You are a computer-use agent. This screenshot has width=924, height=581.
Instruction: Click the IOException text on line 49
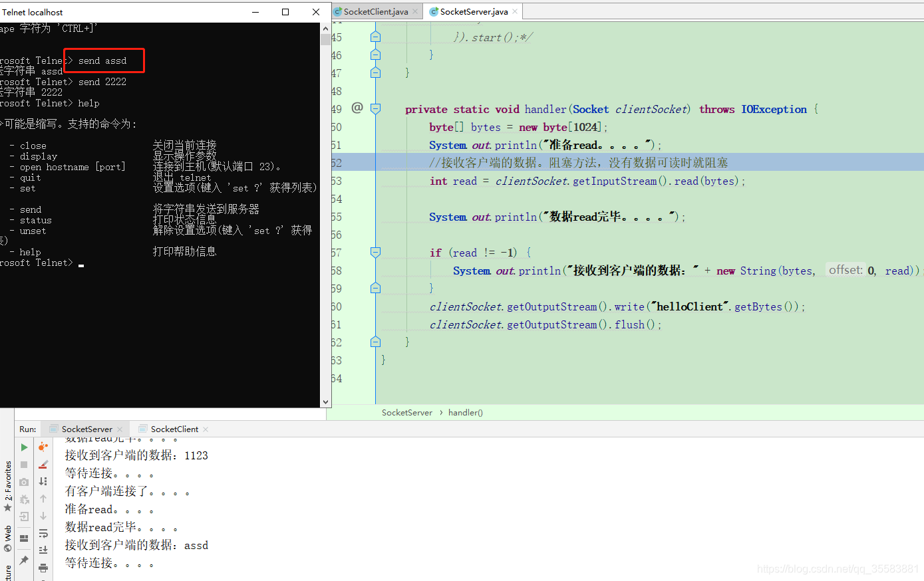[x=774, y=109]
